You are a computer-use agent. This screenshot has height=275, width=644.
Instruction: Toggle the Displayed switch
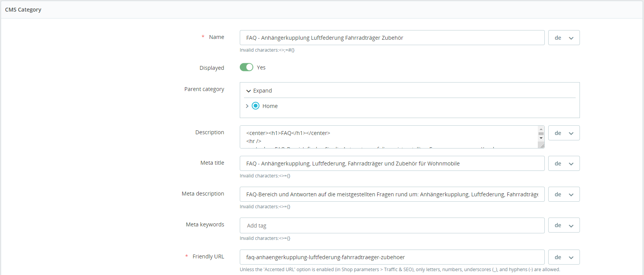246,67
